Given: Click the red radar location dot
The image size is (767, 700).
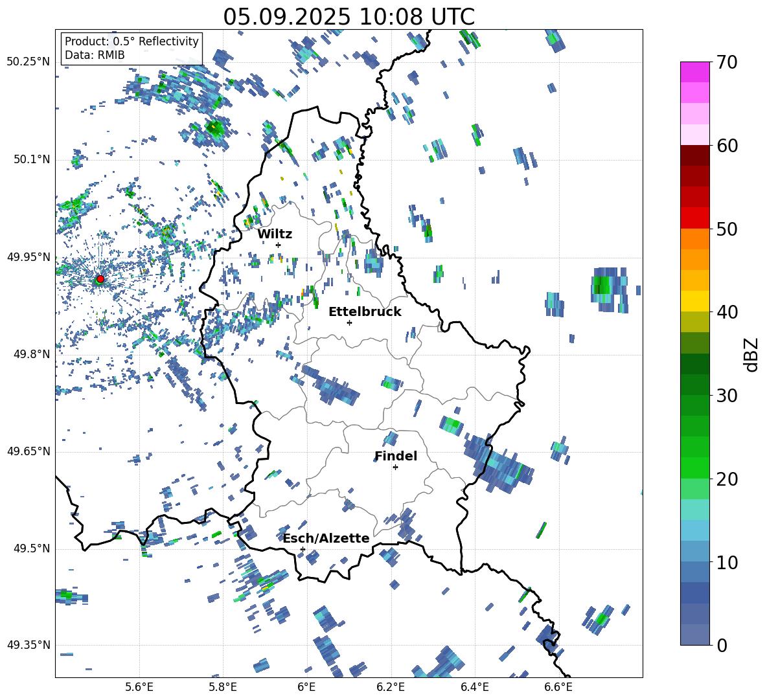Looking at the screenshot, I should 100,279.
